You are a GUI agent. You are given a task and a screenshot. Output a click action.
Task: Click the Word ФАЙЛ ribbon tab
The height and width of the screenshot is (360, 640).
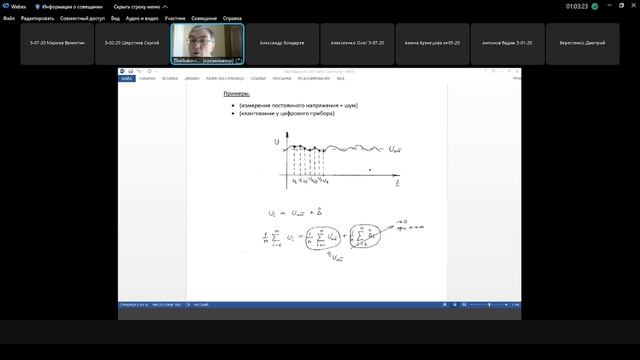pos(127,78)
